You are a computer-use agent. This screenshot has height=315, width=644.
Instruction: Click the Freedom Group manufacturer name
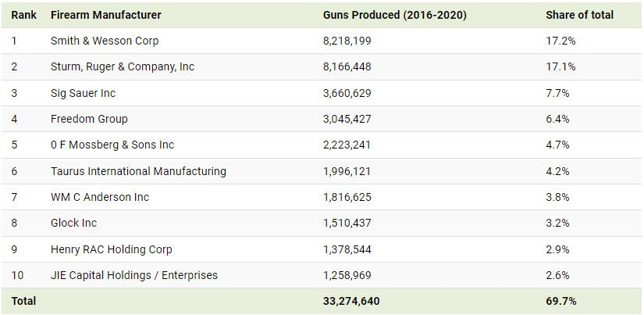[x=89, y=119]
